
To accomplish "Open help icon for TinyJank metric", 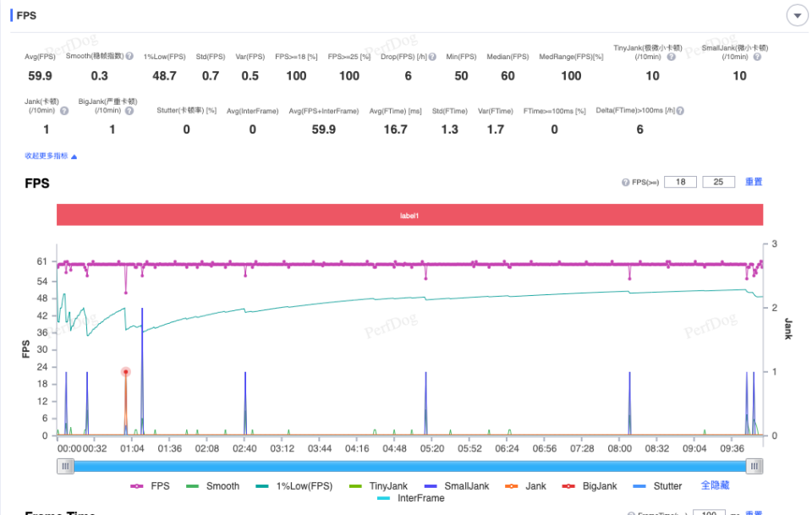I will pyautogui.click(x=671, y=57).
